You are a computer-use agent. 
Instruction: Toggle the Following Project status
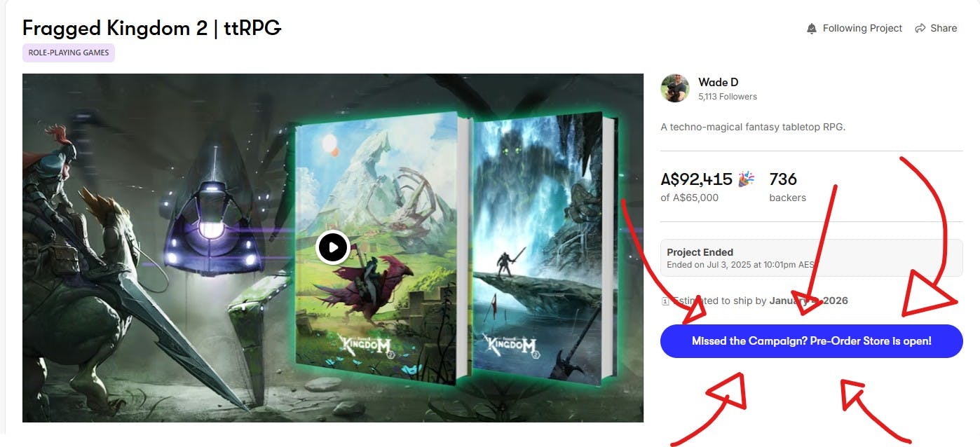tap(855, 29)
